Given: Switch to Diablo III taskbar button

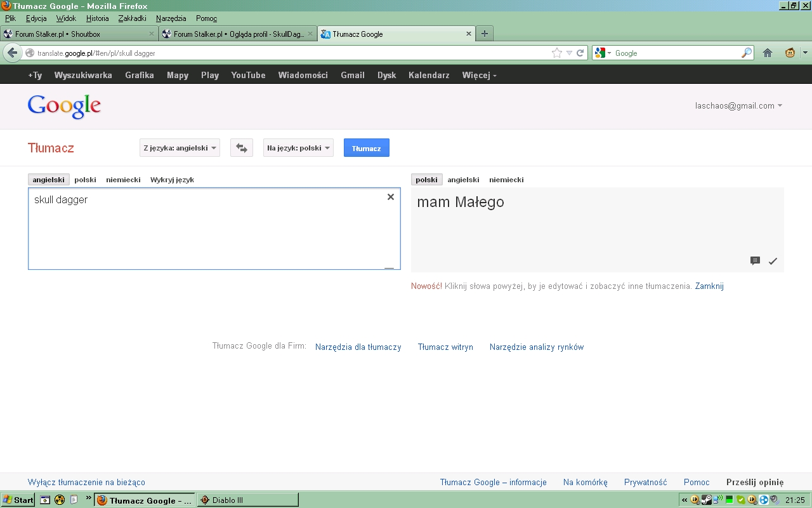Looking at the screenshot, I should tap(247, 500).
